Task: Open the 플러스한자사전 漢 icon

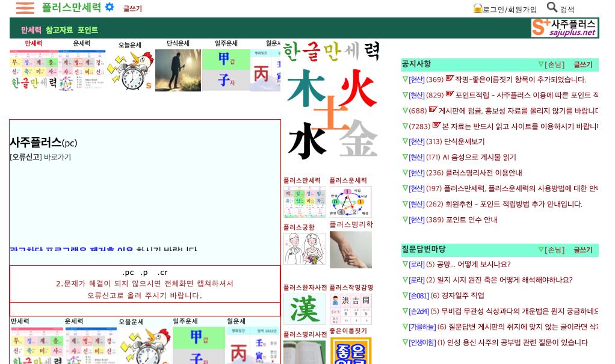Action: coord(304,309)
